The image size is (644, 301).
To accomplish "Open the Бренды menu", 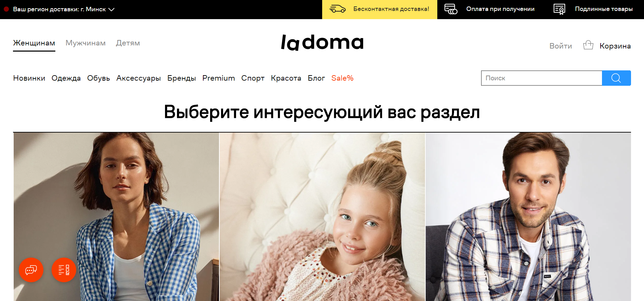I will (x=181, y=78).
